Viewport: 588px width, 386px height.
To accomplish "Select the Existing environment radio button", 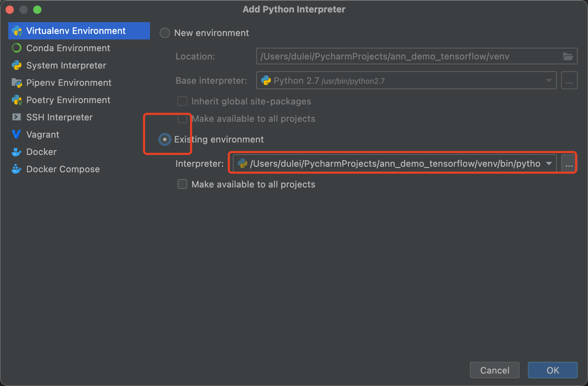I will 165,139.
